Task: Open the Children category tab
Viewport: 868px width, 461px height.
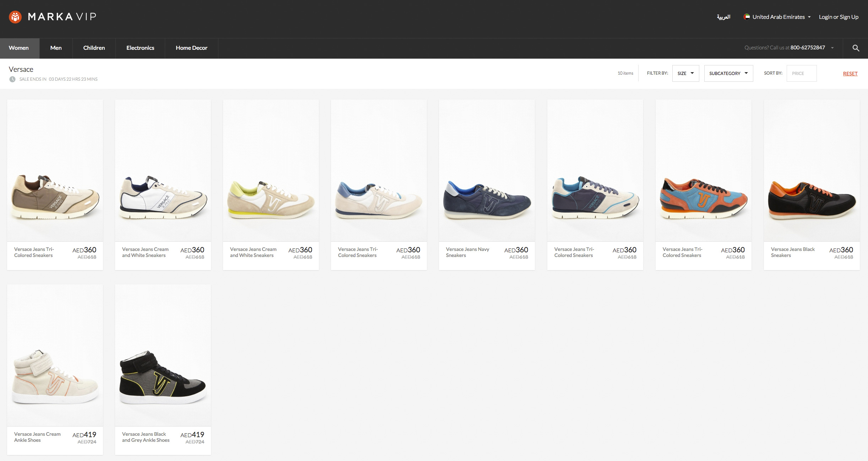Action: (x=94, y=48)
